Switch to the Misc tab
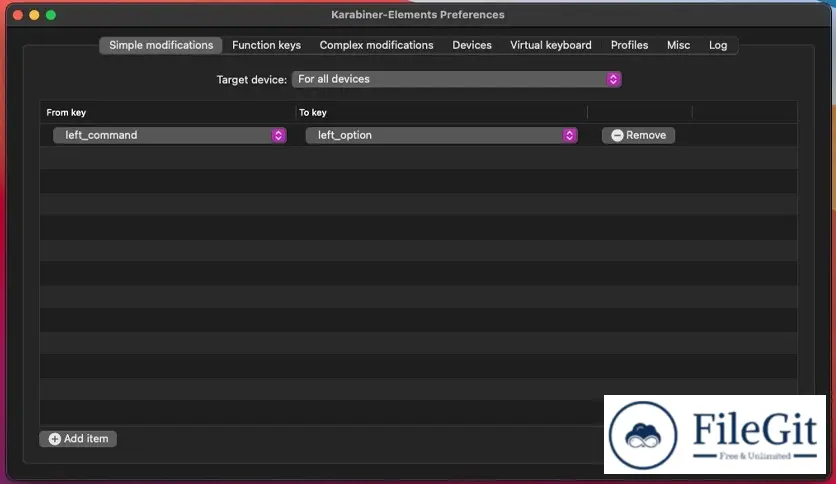 click(678, 45)
